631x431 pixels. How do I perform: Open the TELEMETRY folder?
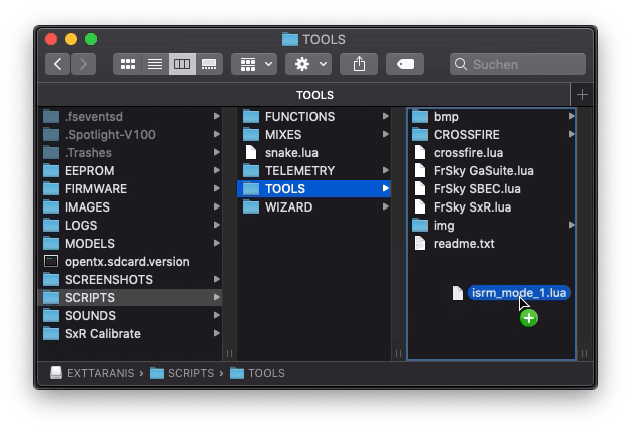click(299, 171)
